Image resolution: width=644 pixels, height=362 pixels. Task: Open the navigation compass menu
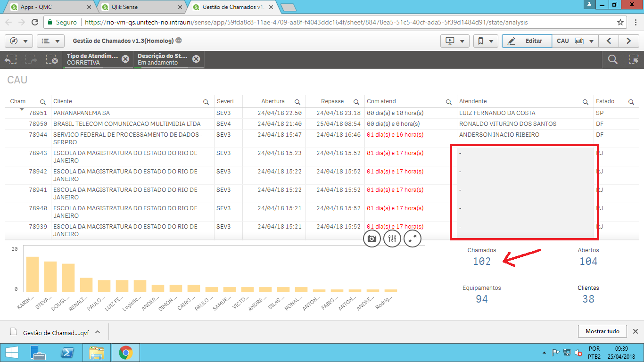[19, 41]
